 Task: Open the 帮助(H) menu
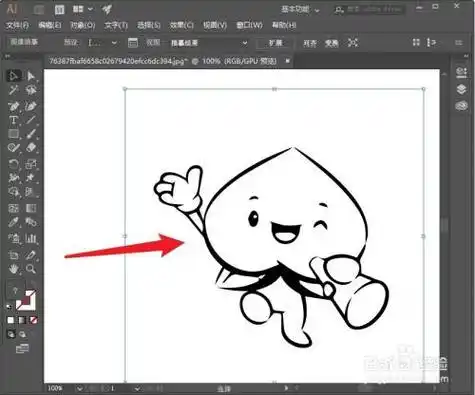284,25
